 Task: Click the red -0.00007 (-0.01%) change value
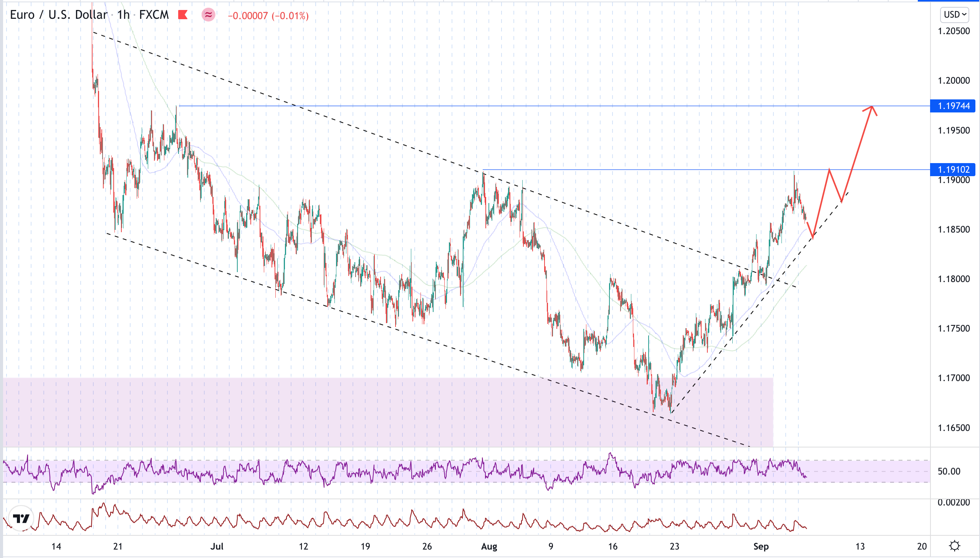(x=268, y=16)
